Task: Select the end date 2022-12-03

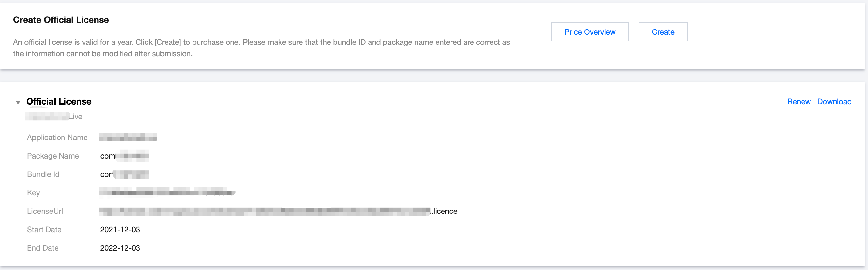Action: coord(120,248)
